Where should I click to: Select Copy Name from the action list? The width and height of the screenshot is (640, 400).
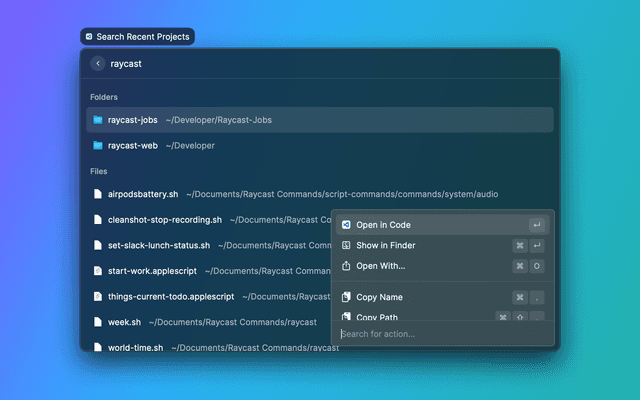(379, 297)
